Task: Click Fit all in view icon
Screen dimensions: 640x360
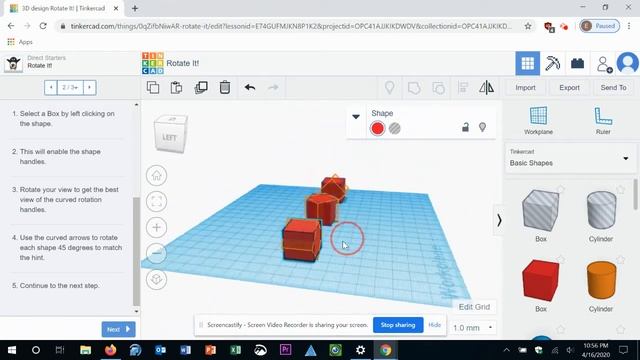Action: [156, 201]
